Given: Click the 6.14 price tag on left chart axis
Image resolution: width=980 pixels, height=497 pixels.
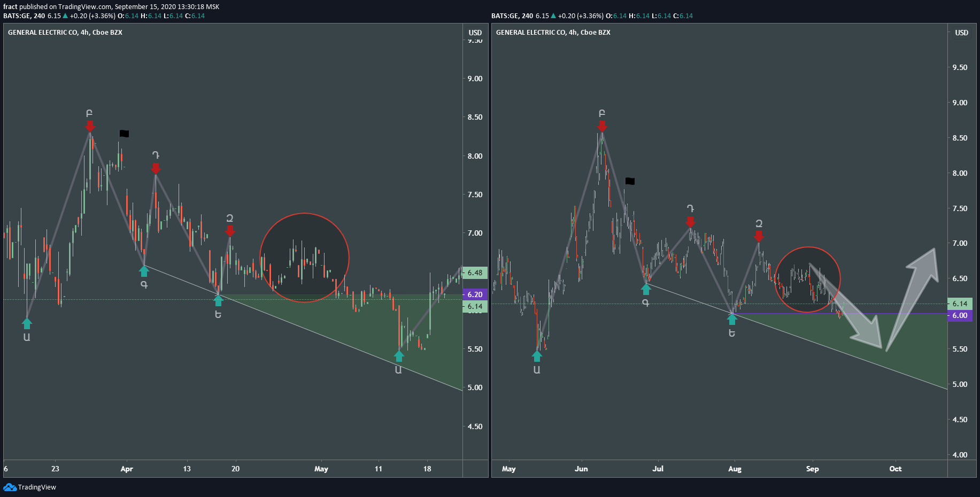Looking at the screenshot, I should [x=475, y=306].
